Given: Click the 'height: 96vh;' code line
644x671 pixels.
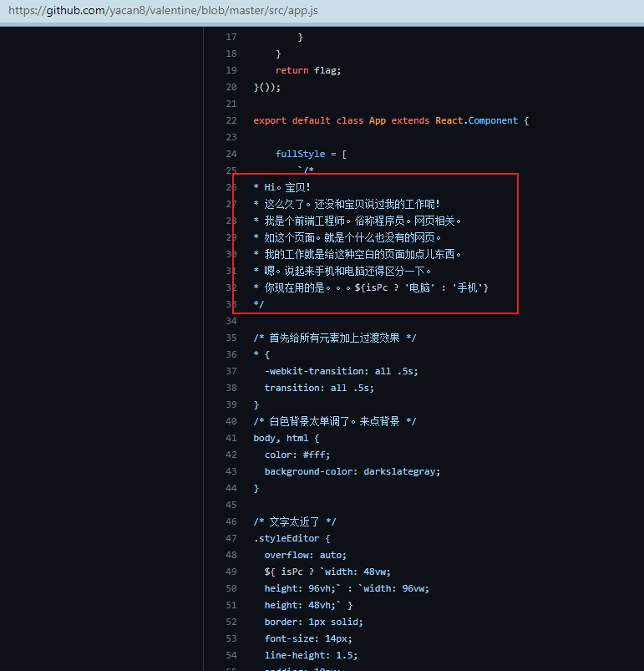Looking at the screenshot, I should pos(347,588).
